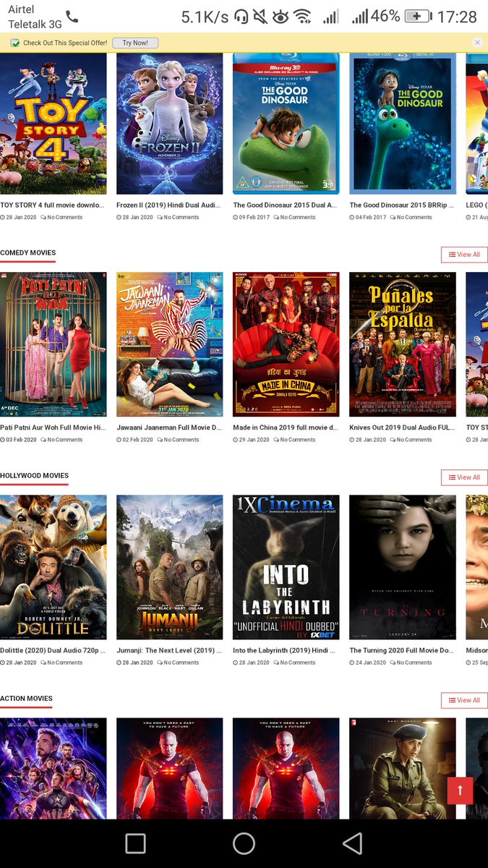Image resolution: width=488 pixels, height=868 pixels.
Task: Open the Dolittle poster
Action: coord(53,567)
